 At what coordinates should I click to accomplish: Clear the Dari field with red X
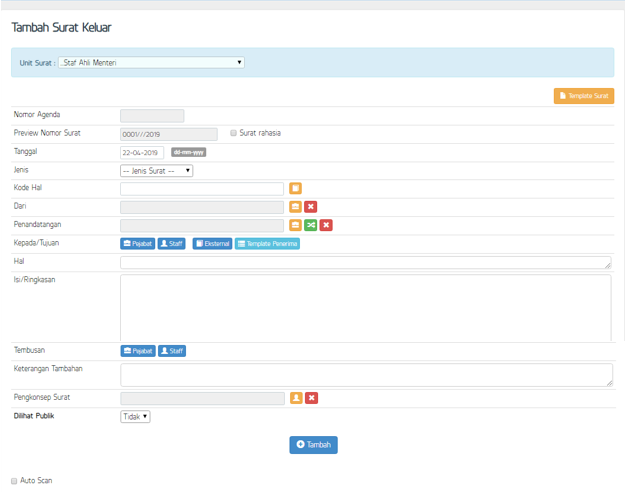[311, 206]
